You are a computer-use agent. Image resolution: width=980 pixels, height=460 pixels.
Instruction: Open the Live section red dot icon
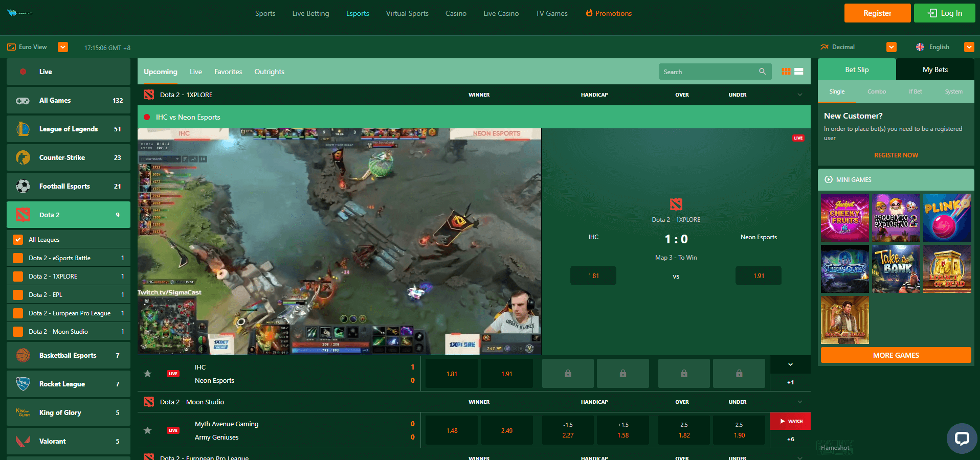click(23, 72)
